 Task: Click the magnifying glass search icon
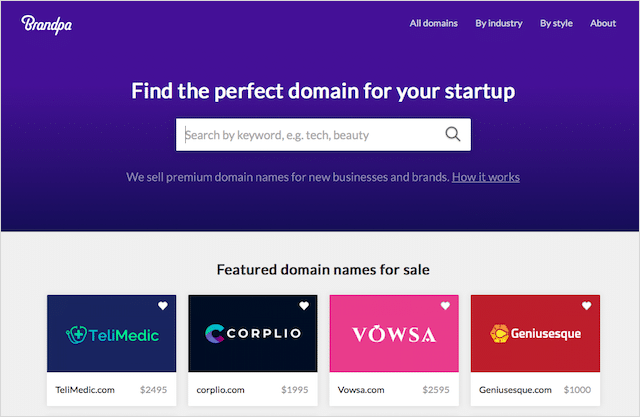[x=453, y=135]
